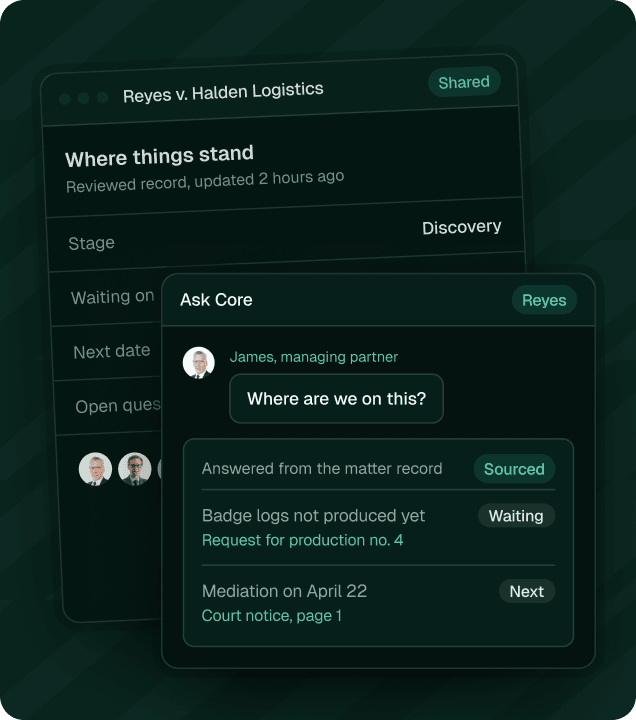The height and width of the screenshot is (720, 636).
Task: Click the Shared badge in Reyes window
Action: 464,82
